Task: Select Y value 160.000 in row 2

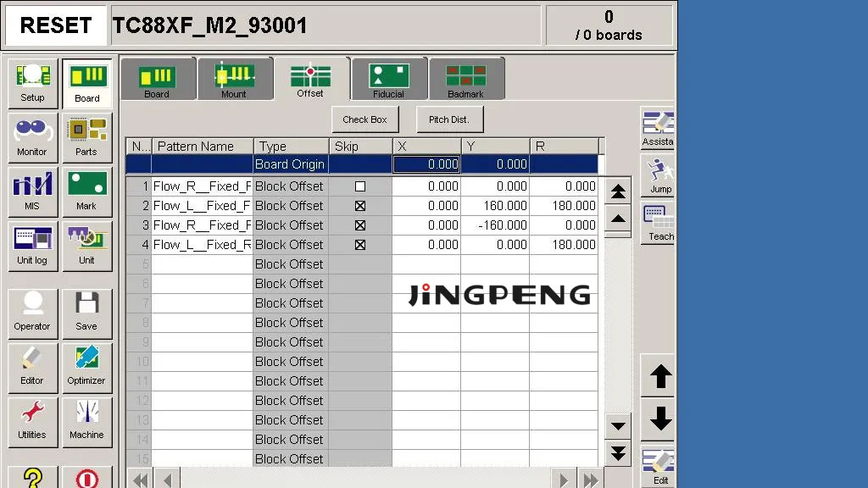Action: (x=495, y=206)
